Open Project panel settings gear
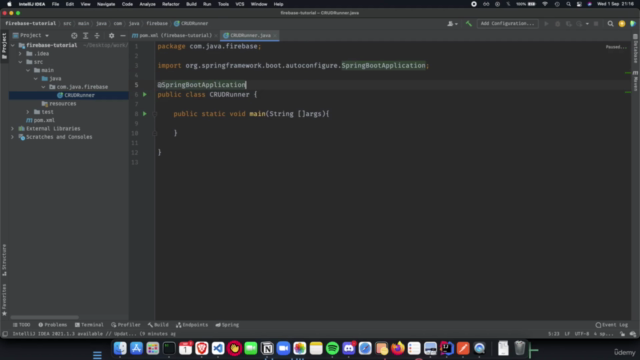Viewport: 640px width, 360px height. pos(111,36)
